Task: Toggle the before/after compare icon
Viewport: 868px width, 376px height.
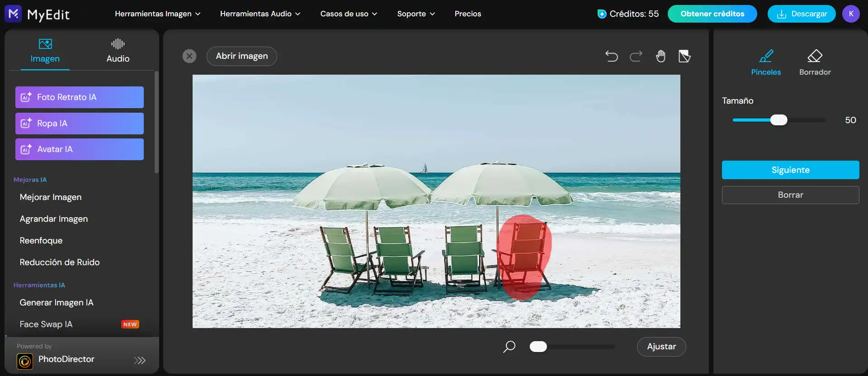Action: [684, 56]
